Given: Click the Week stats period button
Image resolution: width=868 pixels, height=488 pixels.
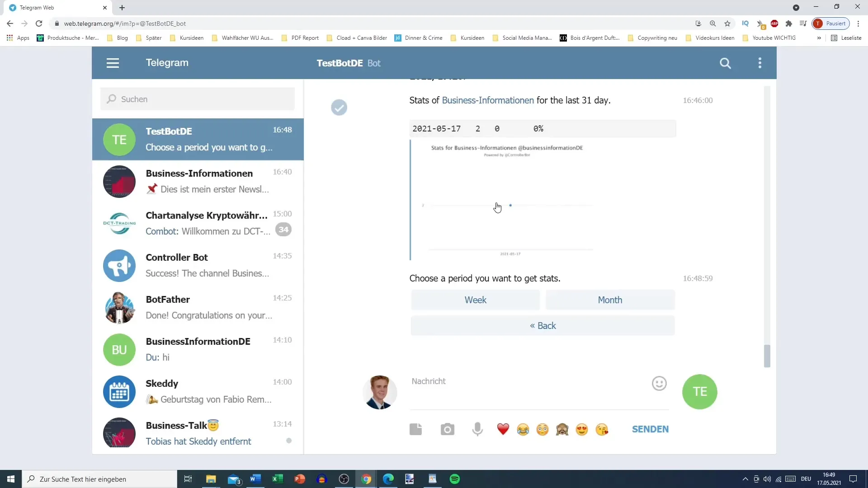Looking at the screenshot, I should 475,300.
